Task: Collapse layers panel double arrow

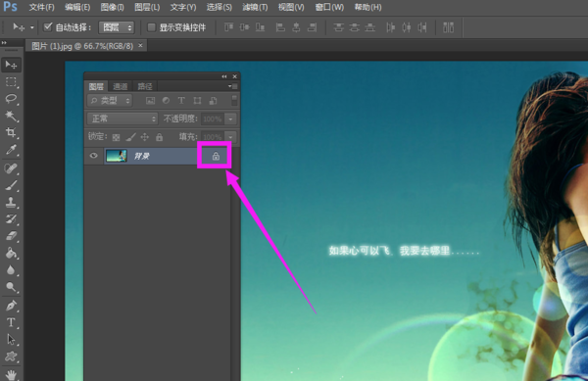Action: (223, 76)
